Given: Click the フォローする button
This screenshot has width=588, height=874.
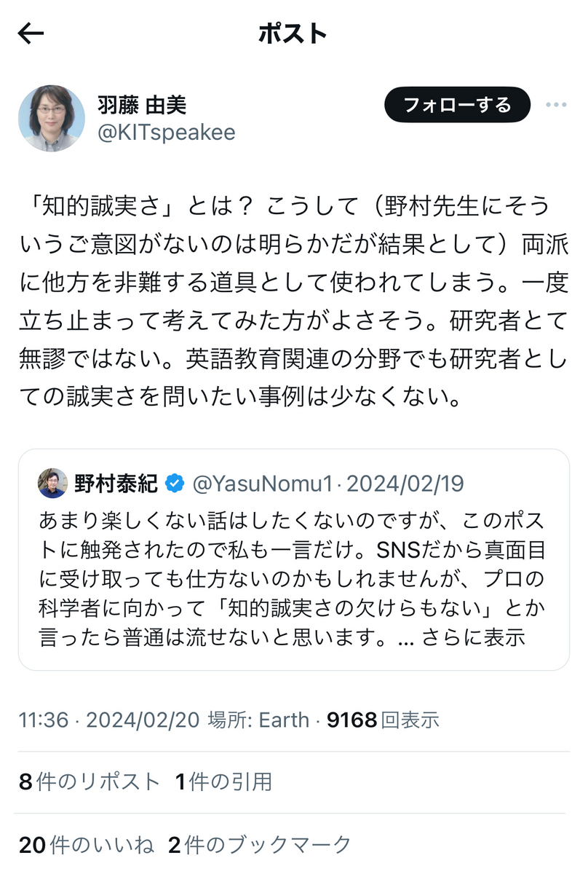Looking at the screenshot, I should 458,105.
